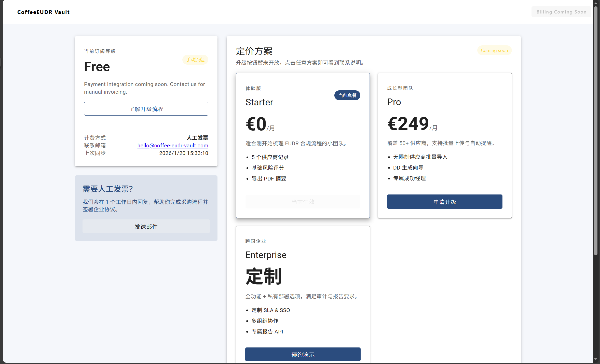This screenshot has width=600, height=364.
Task: Click the Free subscription tier heading
Action: click(x=97, y=66)
